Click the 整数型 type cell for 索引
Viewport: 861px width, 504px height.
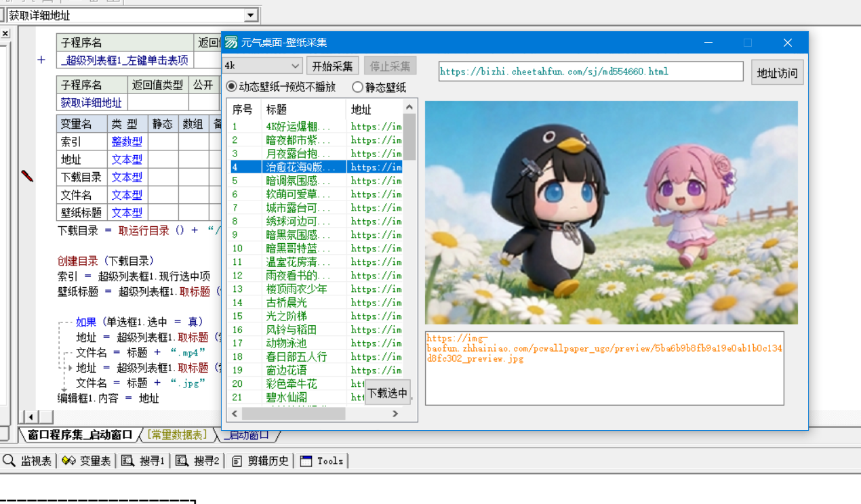click(127, 142)
